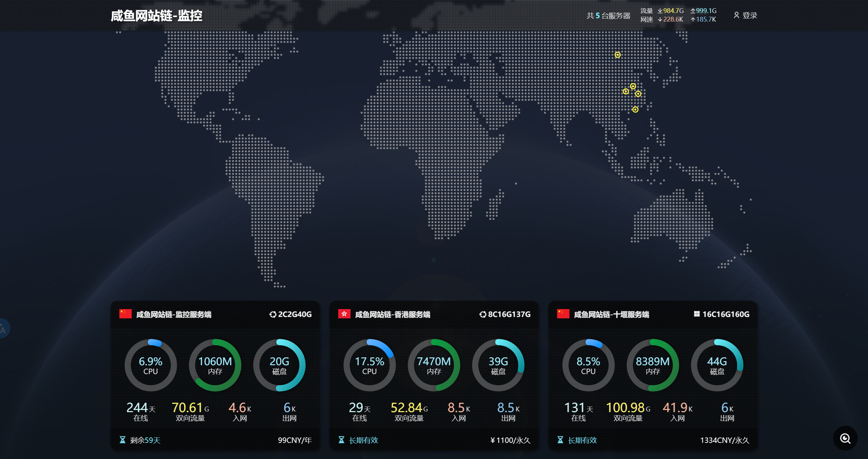Click Windows icon beside 16C16G160G

point(697,314)
